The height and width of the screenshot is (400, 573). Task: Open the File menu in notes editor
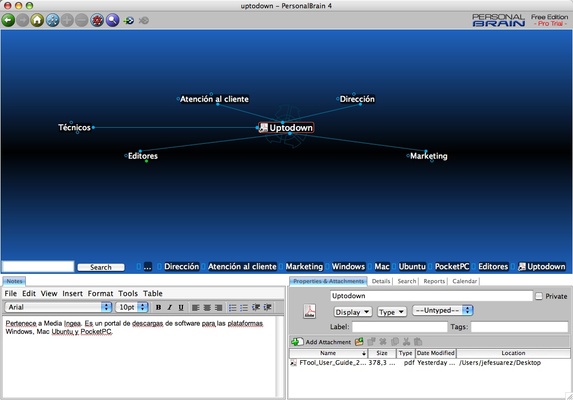point(11,293)
